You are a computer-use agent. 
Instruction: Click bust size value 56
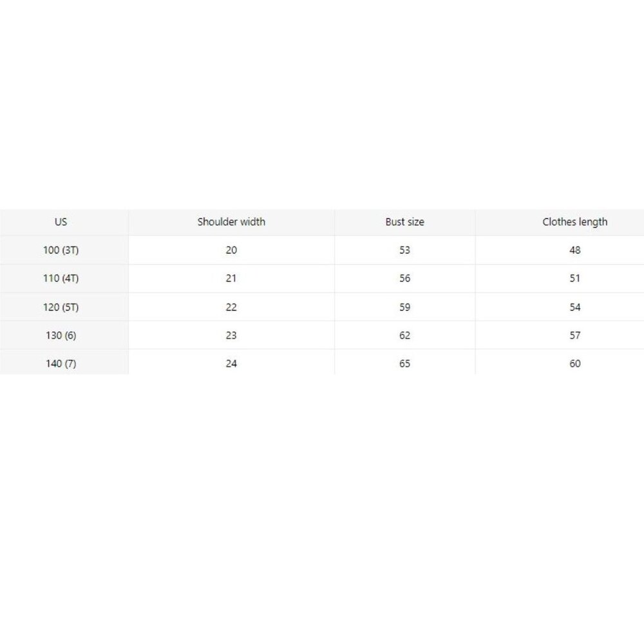coord(404,278)
